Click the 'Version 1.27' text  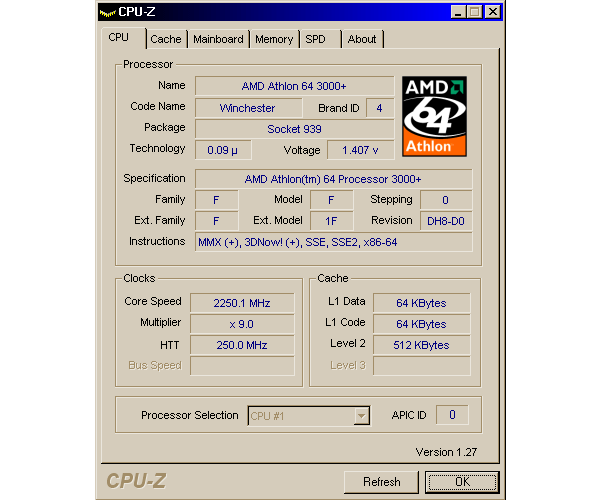(446, 452)
